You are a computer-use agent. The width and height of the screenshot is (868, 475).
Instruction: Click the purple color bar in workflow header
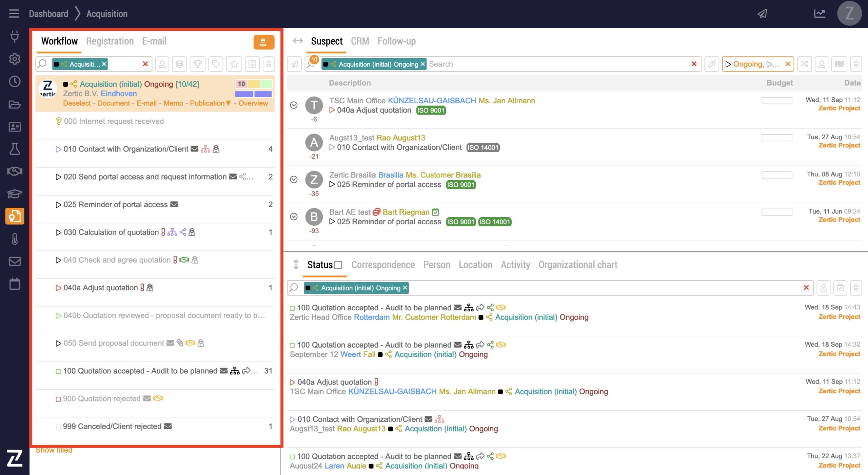point(244,94)
